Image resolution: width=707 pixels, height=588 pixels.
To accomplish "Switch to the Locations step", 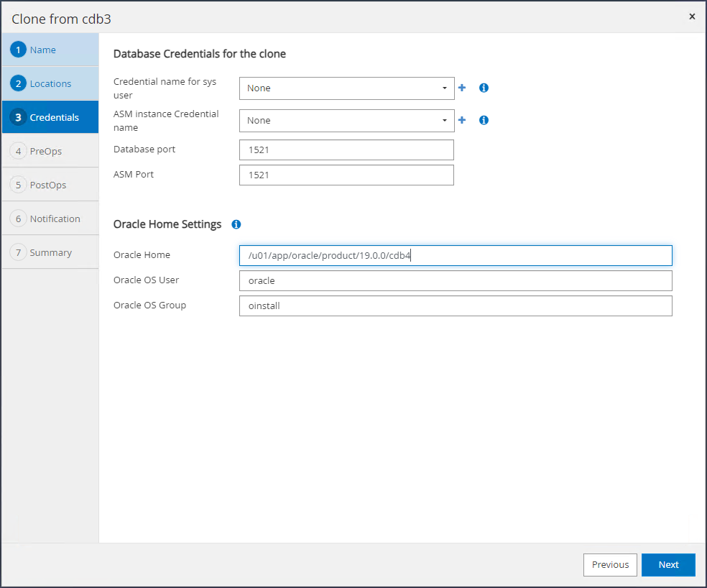I will (50, 83).
